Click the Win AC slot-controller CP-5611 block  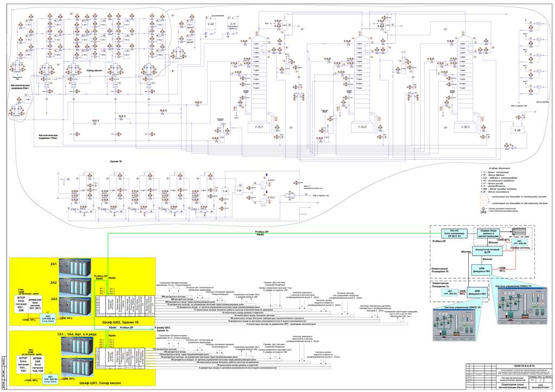click(x=454, y=234)
